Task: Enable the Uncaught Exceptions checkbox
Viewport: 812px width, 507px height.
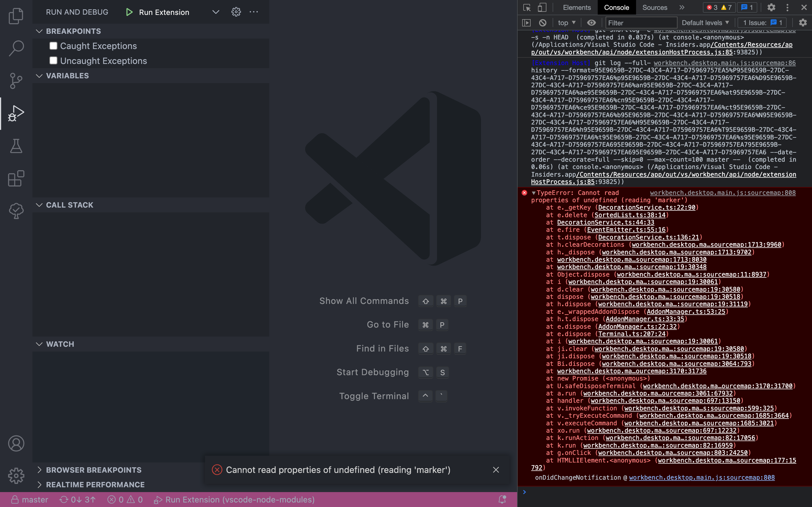Action: tap(53, 60)
